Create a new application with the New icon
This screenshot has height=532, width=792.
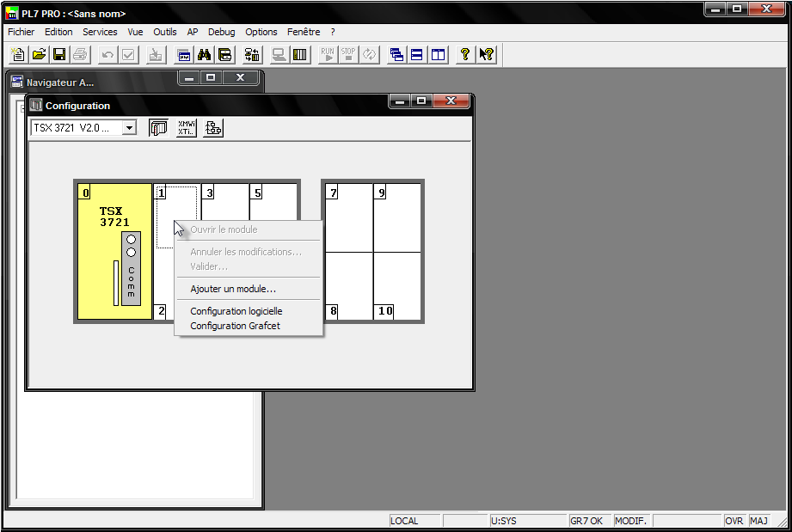coord(18,54)
